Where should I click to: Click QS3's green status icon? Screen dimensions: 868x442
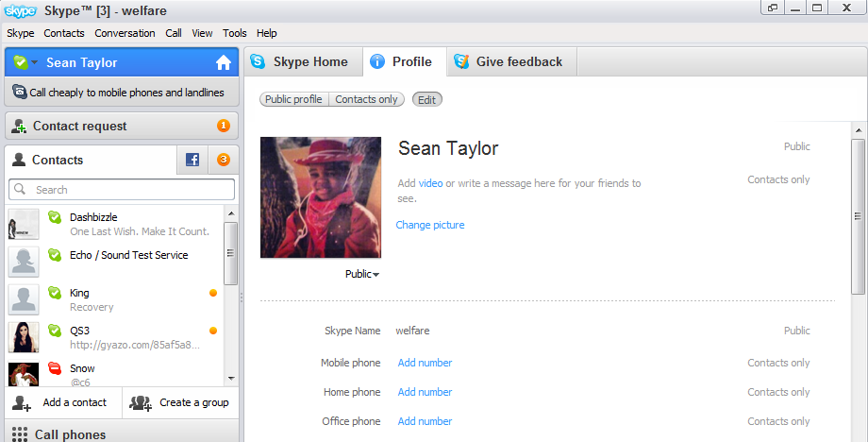[x=55, y=331]
